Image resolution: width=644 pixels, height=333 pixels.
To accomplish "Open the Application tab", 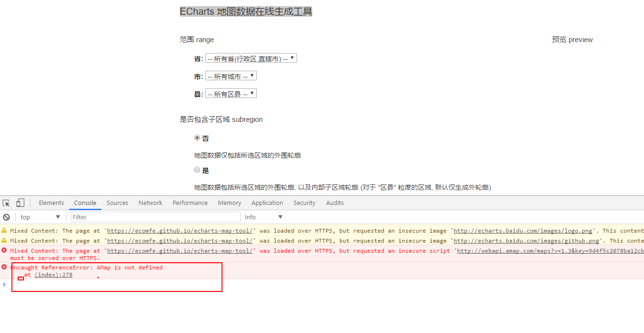I will (x=267, y=203).
